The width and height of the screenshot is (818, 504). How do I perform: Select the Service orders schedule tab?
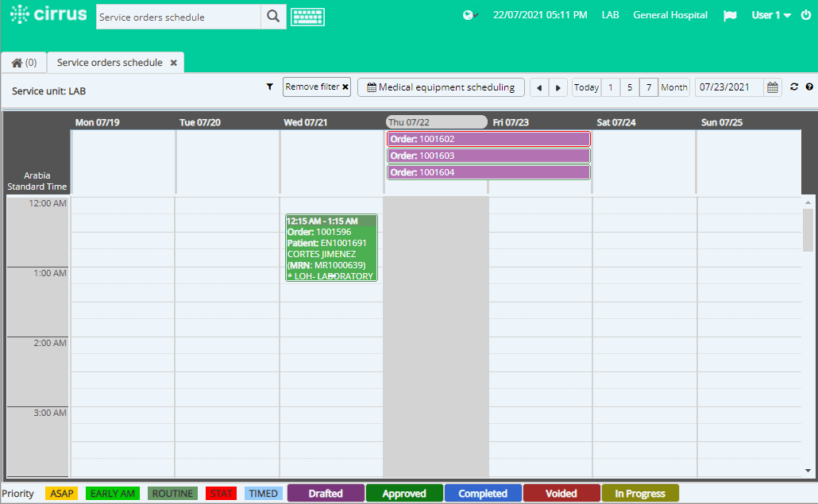click(109, 62)
